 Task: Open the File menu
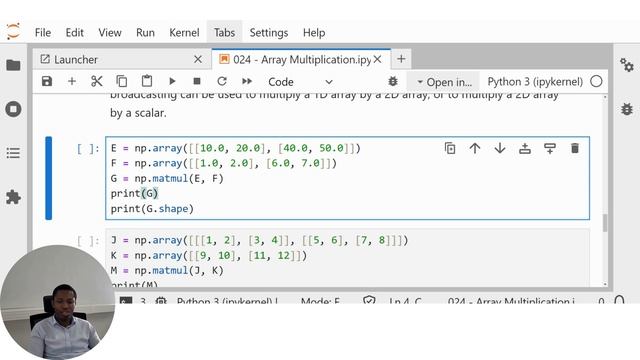[x=43, y=33]
